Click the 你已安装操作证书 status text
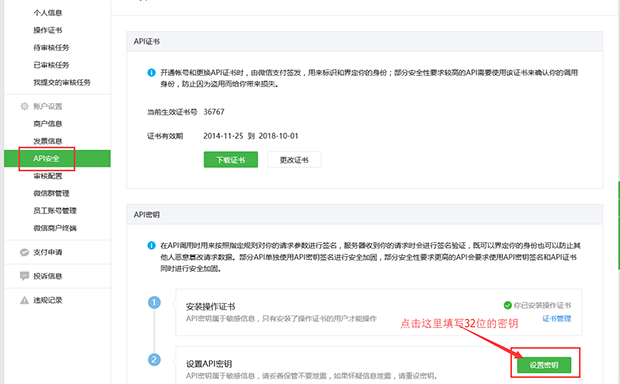This screenshot has width=620, height=384. point(542,305)
